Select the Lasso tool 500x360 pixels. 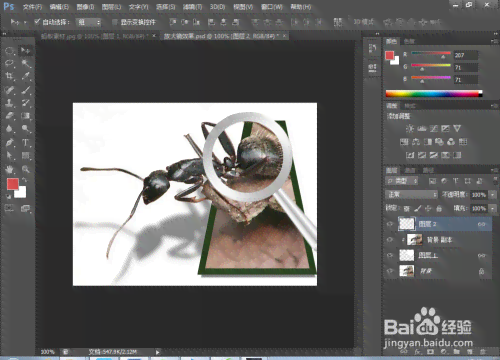[9, 63]
